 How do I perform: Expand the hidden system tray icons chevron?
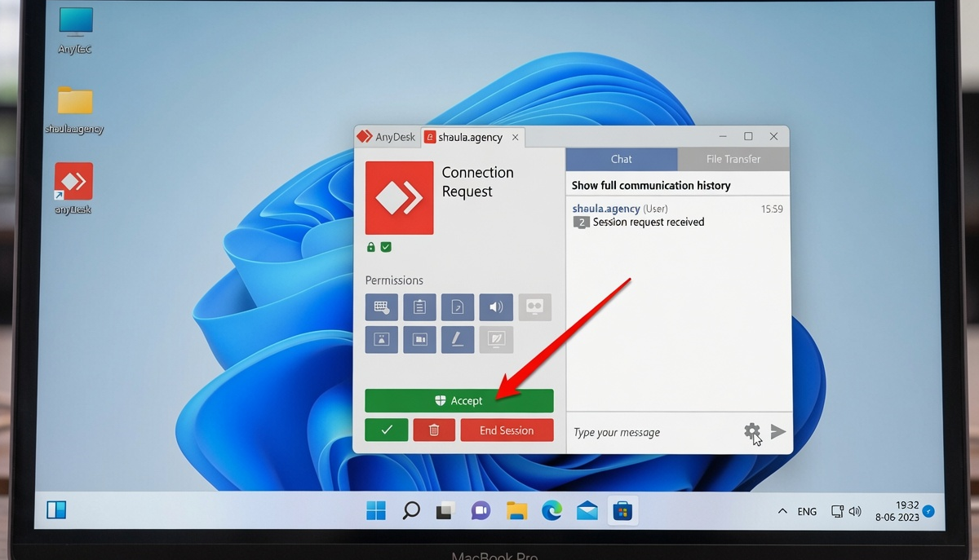coord(782,511)
